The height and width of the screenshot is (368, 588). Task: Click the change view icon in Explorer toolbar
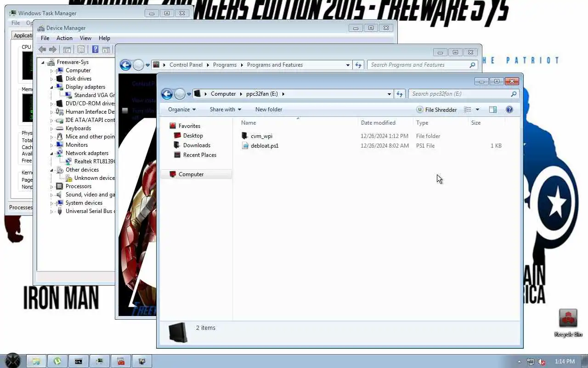[468, 109]
